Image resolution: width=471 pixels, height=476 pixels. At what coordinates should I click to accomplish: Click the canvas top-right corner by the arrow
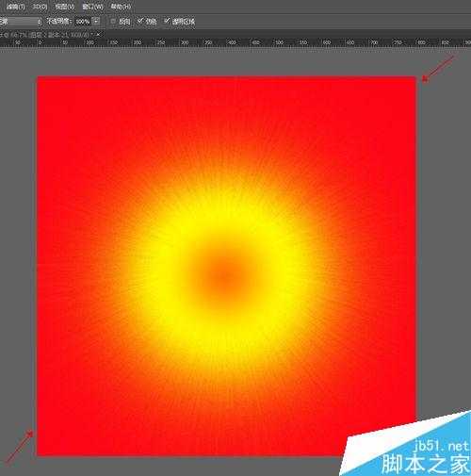coord(415,78)
